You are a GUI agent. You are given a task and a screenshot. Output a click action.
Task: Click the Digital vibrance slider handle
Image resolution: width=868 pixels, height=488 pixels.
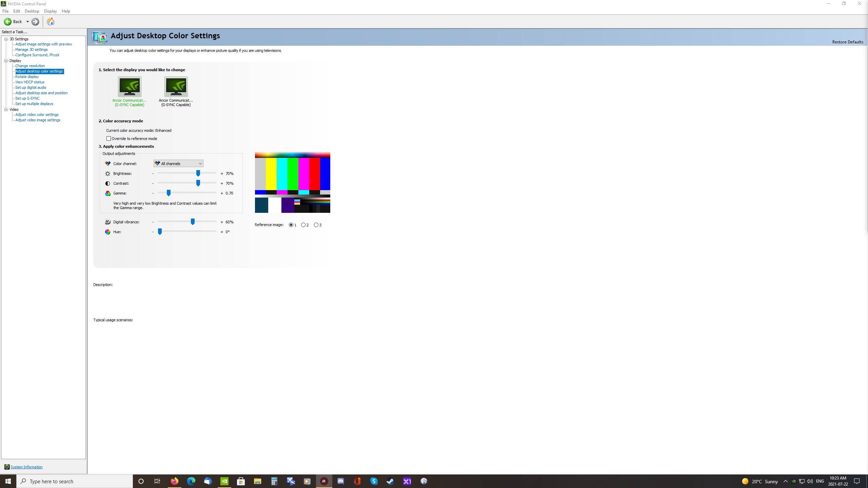coord(193,222)
